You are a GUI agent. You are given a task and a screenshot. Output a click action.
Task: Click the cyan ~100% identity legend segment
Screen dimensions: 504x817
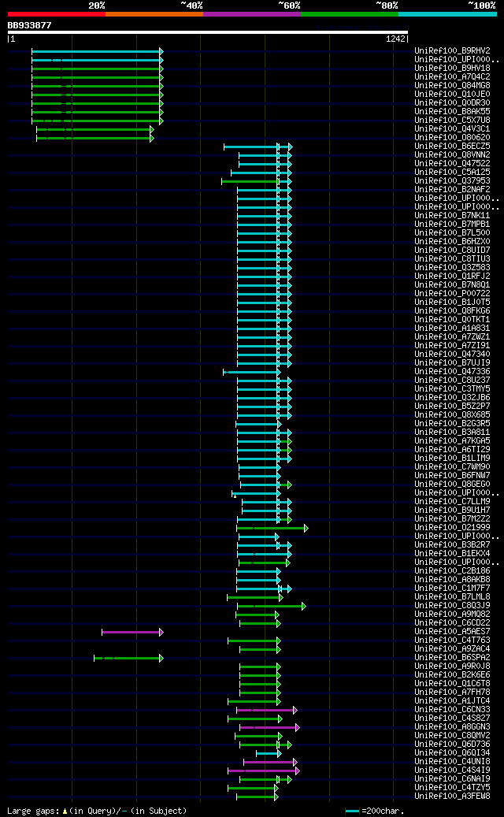point(447,14)
